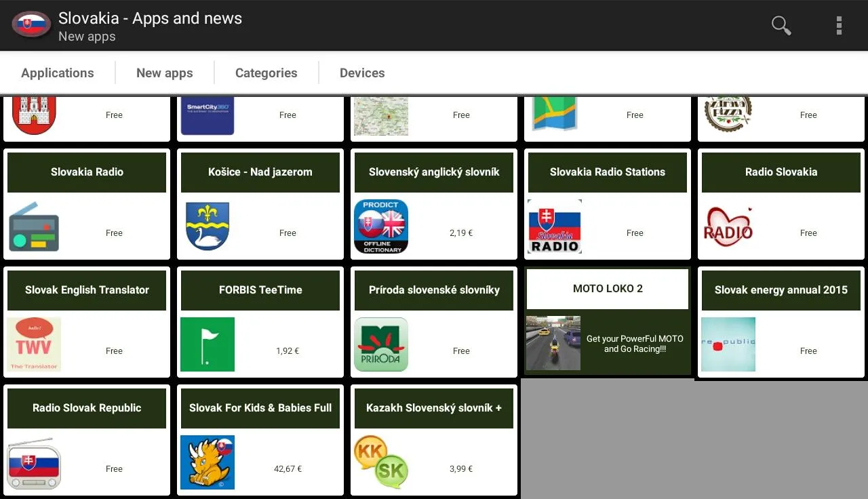Click the Radio Slovakia title text
This screenshot has height=499, width=868.
click(x=781, y=172)
